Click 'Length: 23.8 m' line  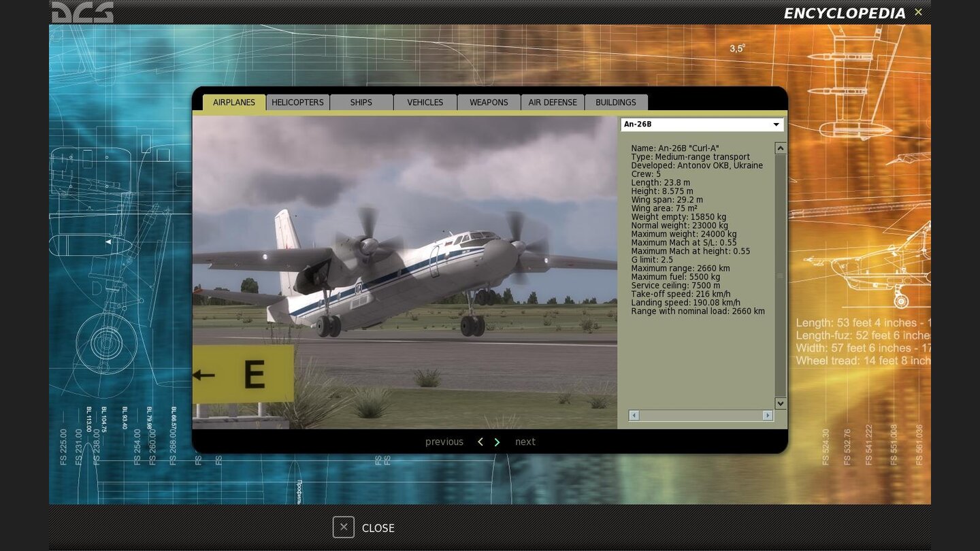(x=660, y=183)
